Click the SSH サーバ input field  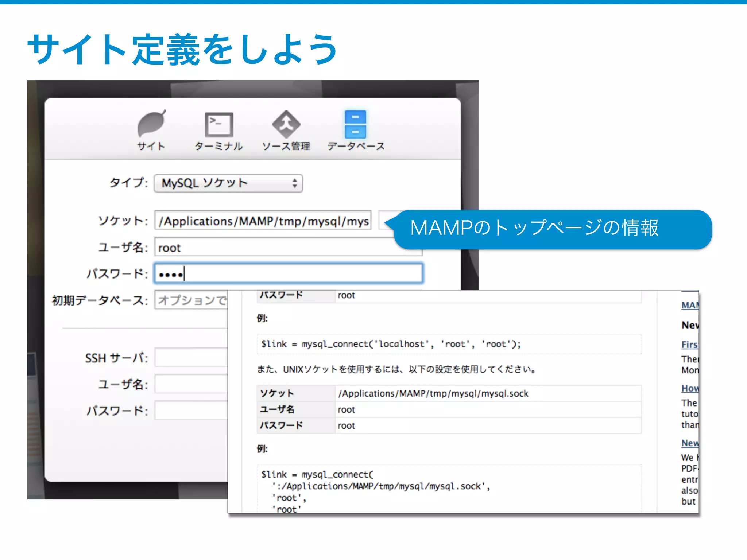point(191,357)
